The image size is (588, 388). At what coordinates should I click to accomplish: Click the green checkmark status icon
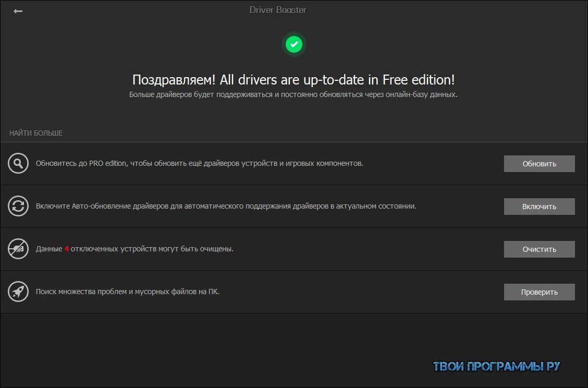click(294, 44)
